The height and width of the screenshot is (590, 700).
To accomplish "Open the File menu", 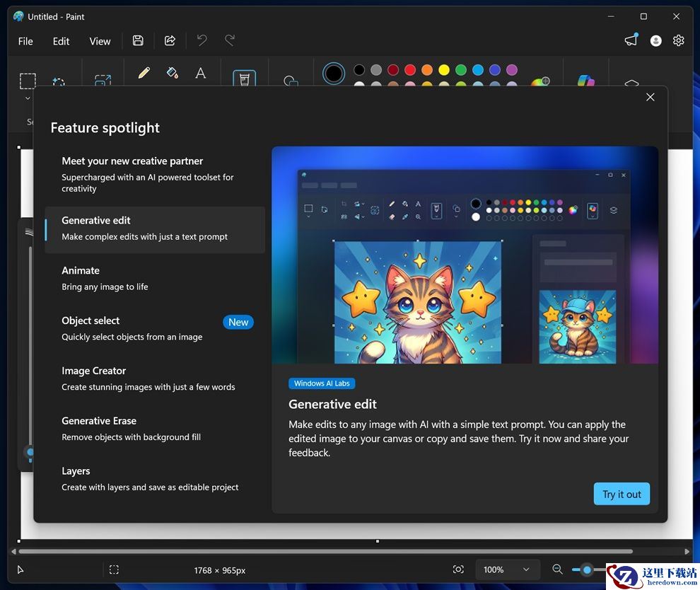I will [x=25, y=41].
